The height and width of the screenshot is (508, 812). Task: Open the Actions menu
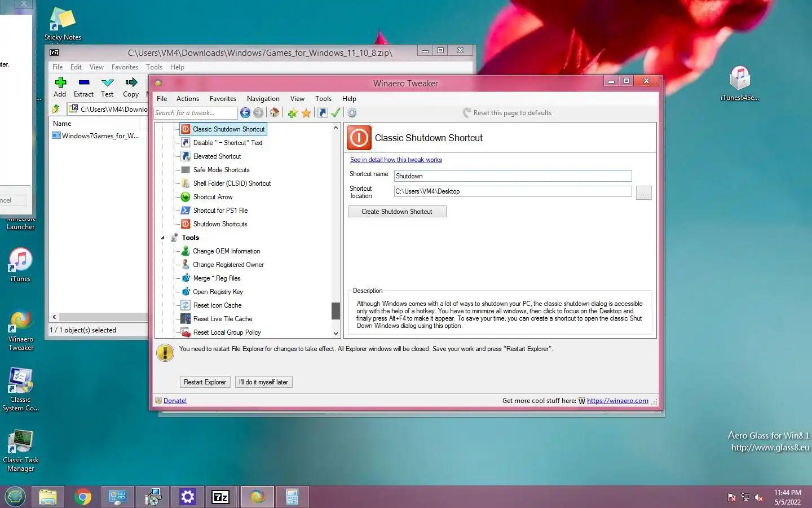click(188, 99)
